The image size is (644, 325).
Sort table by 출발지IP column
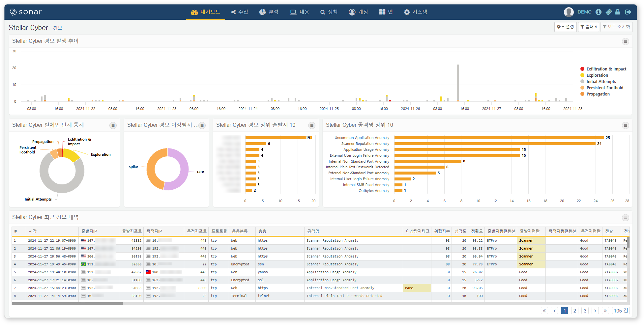99,231
